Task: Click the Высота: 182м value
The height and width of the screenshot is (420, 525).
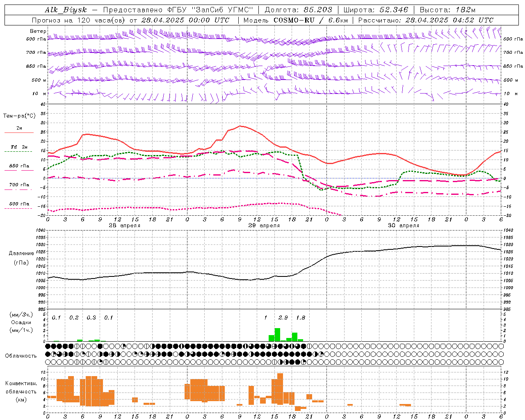Action: click(447, 10)
